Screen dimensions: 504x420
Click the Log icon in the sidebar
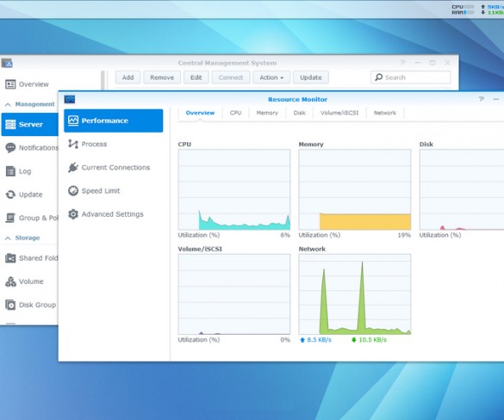(10, 171)
